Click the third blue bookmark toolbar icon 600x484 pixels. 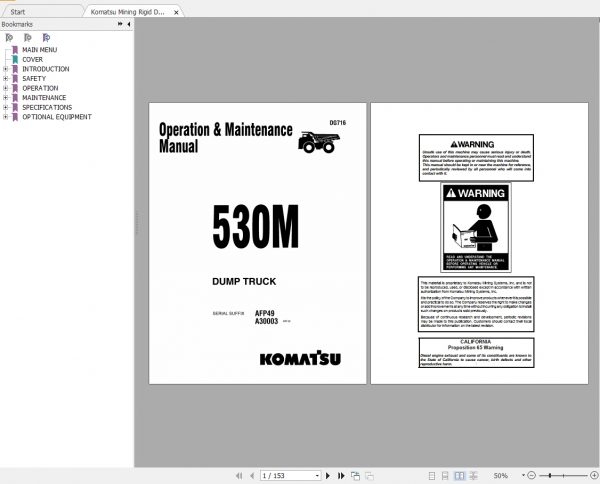coord(46,37)
